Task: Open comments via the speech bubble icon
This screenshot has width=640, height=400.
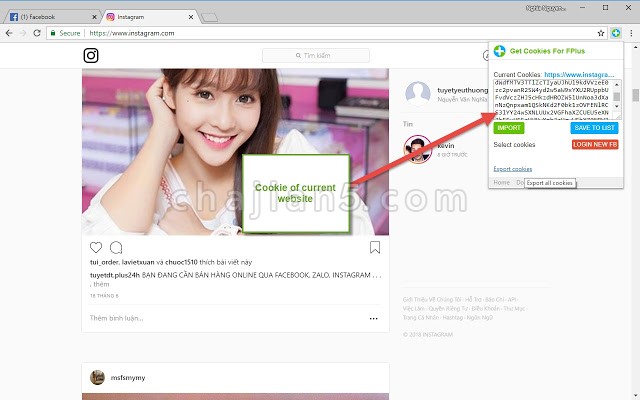Action: 116,247
